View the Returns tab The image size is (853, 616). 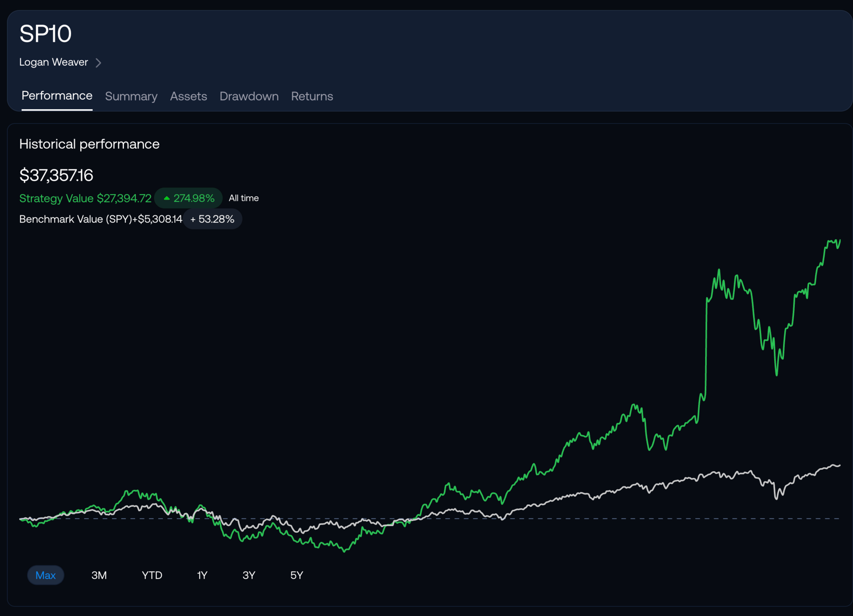point(312,96)
